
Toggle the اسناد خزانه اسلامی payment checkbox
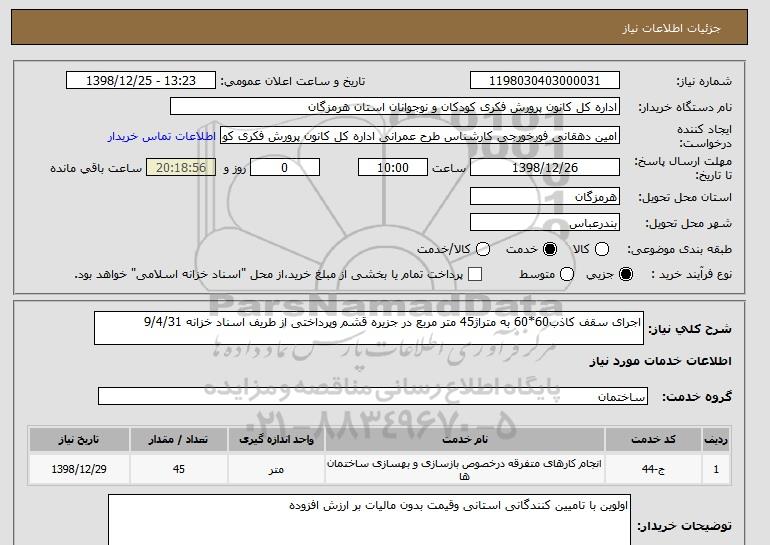(x=475, y=274)
